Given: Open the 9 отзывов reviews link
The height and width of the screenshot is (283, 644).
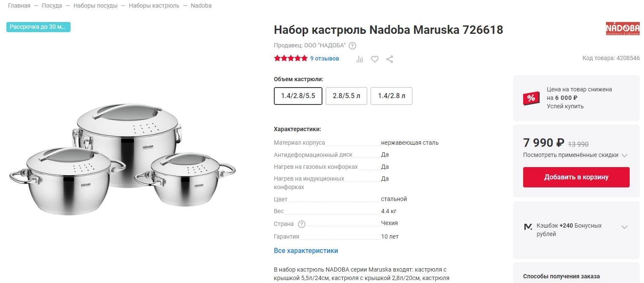Looking at the screenshot, I should click(x=325, y=59).
